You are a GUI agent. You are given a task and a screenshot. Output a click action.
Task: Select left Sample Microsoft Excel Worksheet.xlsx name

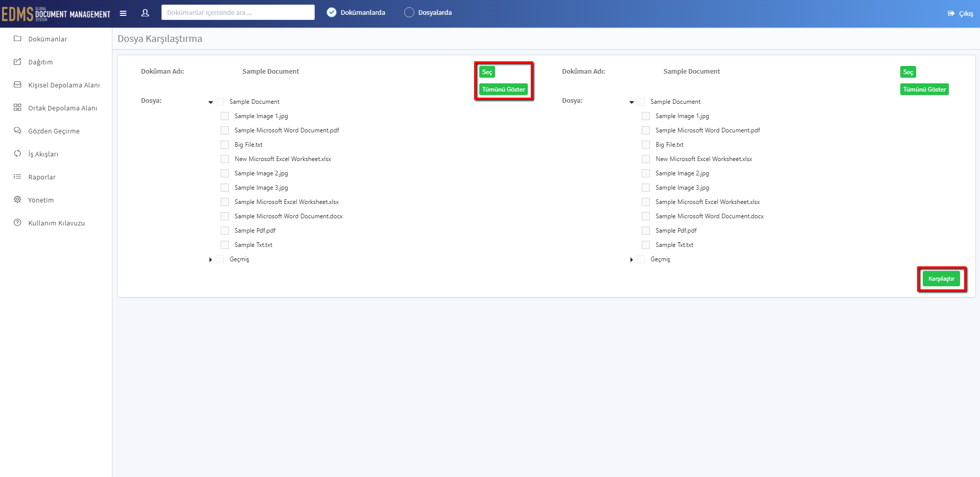point(287,202)
